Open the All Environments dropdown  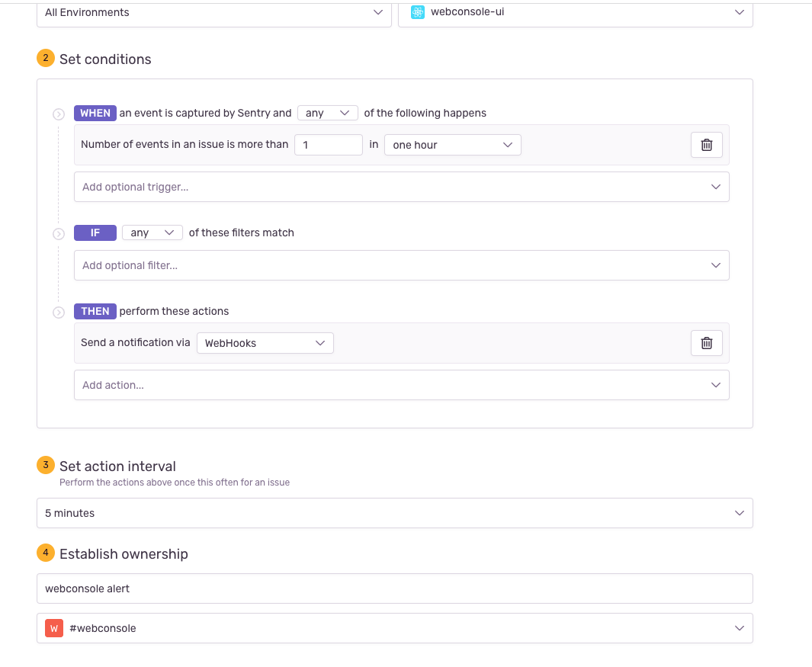tap(213, 12)
